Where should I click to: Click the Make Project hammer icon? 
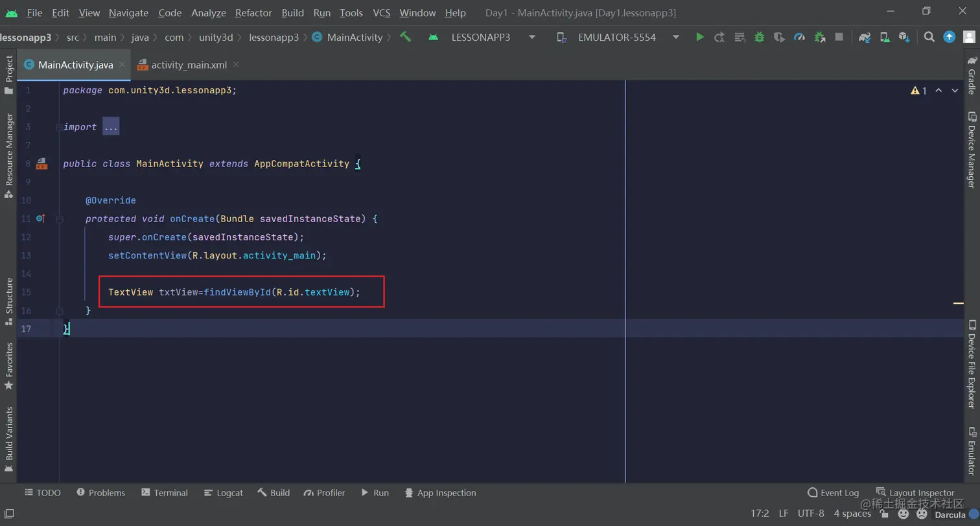pyautogui.click(x=406, y=37)
